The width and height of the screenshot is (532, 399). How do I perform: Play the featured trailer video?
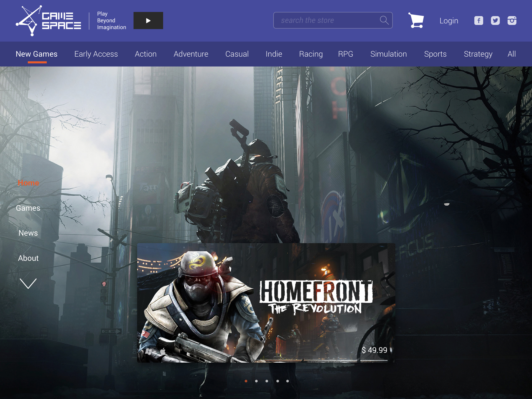(x=148, y=20)
